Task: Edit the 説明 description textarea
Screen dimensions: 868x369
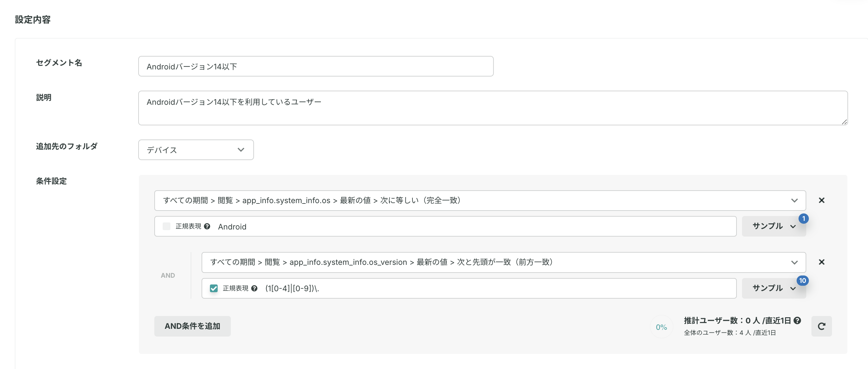Action: (493, 108)
